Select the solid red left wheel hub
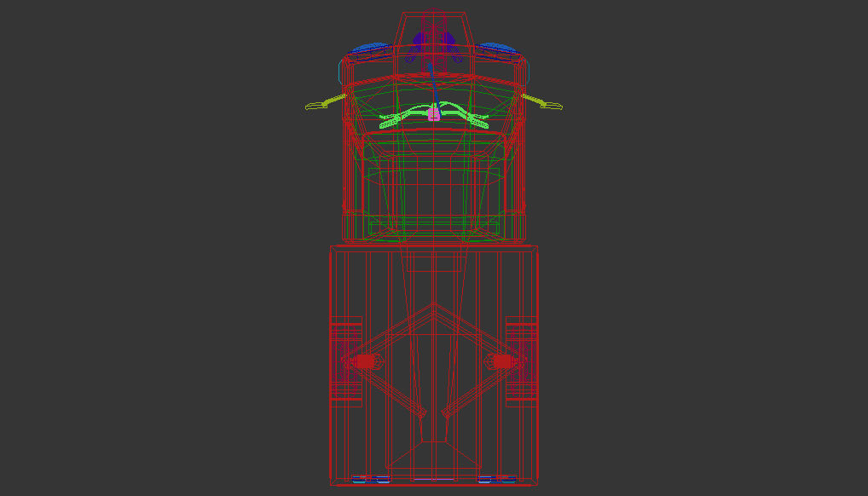This screenshot has width=868, height=496. [x=365, y=361]
